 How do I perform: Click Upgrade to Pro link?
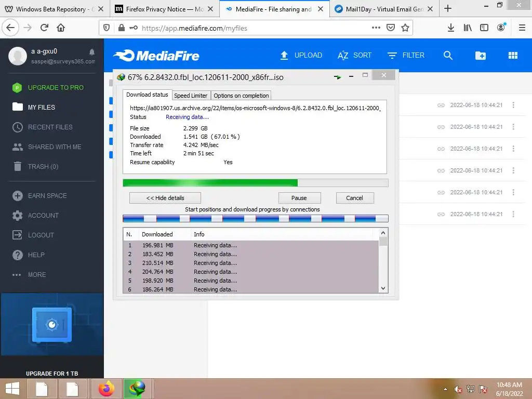coord(56,87)
